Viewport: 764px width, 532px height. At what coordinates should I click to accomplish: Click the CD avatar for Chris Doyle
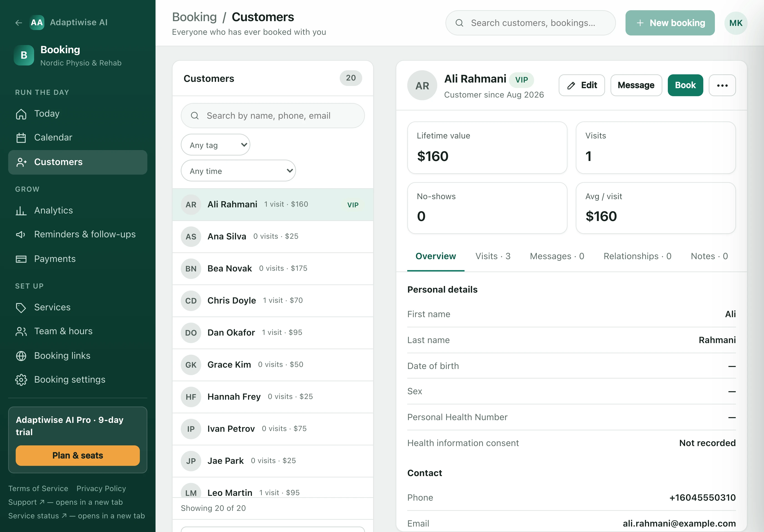pyautogui.click(x=191, y=301)
